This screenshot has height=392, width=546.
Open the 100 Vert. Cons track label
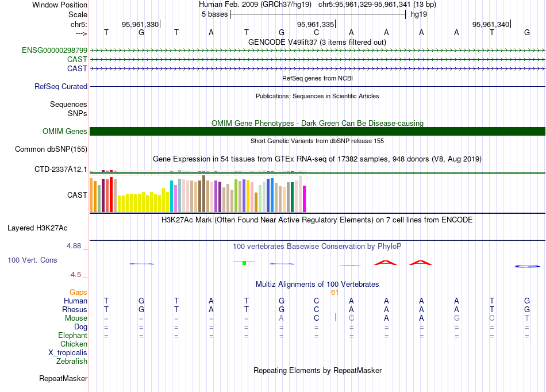pos(32,260)
